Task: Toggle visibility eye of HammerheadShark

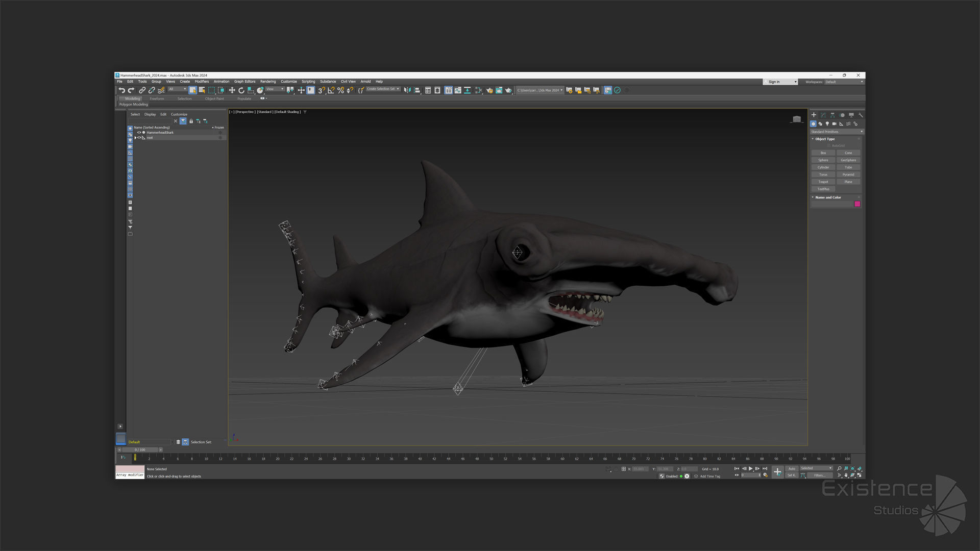Action: tap(139, 133)
